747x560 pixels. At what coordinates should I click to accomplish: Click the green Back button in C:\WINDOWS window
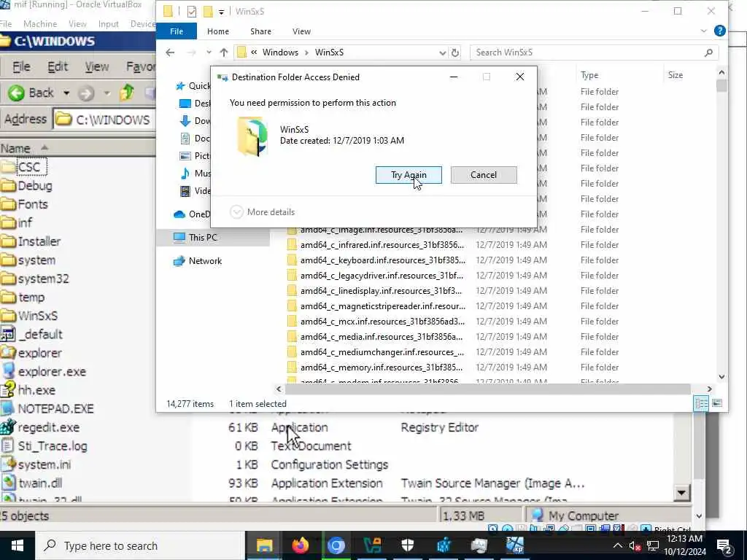point(31,93)
